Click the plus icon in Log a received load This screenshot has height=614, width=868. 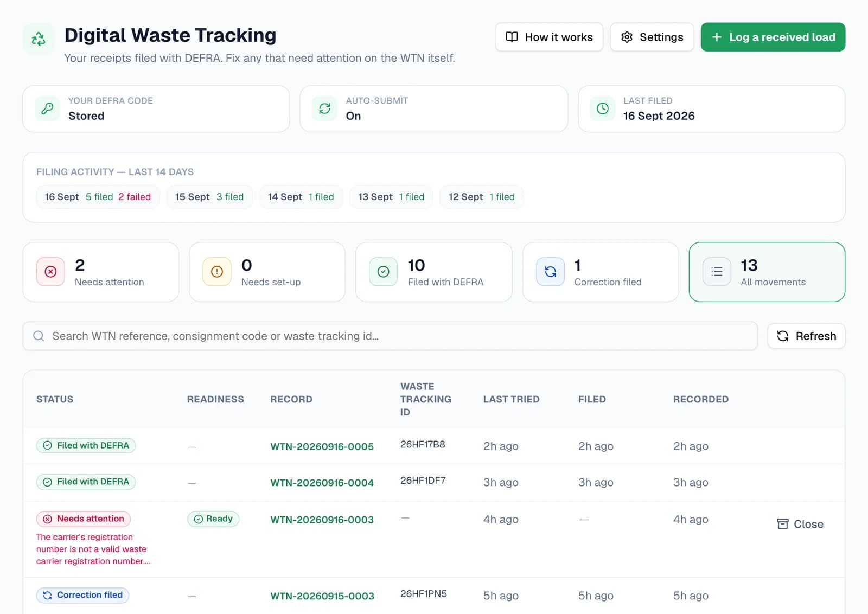717,37
